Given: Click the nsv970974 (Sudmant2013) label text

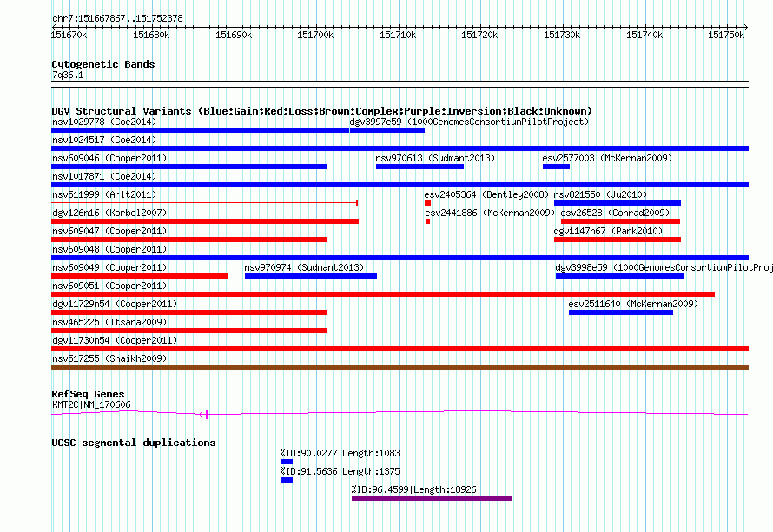Looking at the screenshot, I should coord(304,267).
